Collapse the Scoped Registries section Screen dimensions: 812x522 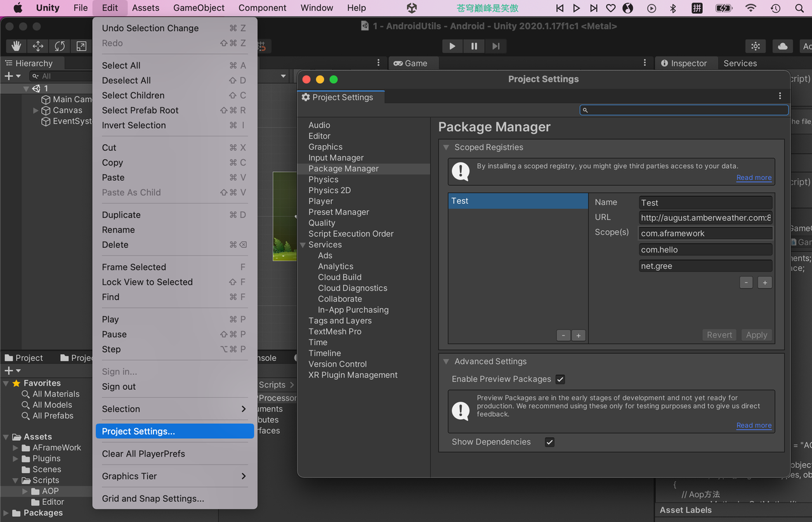pyautogui.click(x=446, y=147)
